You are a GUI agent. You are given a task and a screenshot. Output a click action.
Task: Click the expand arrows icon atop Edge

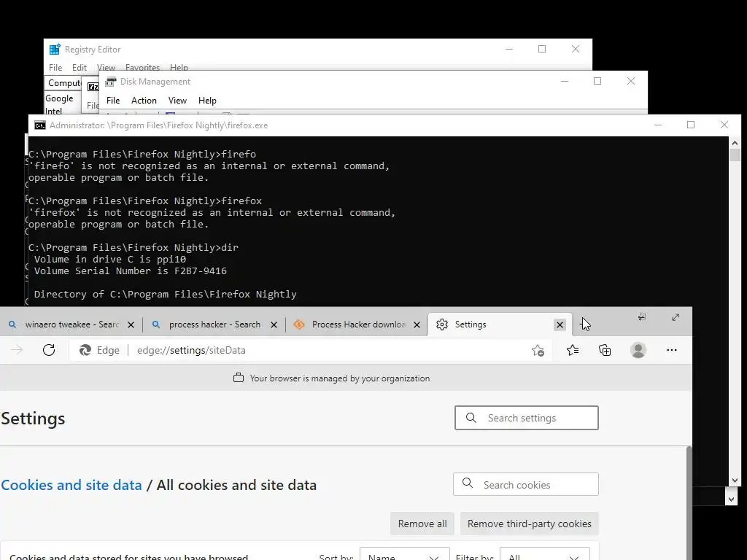pos(676,317)
